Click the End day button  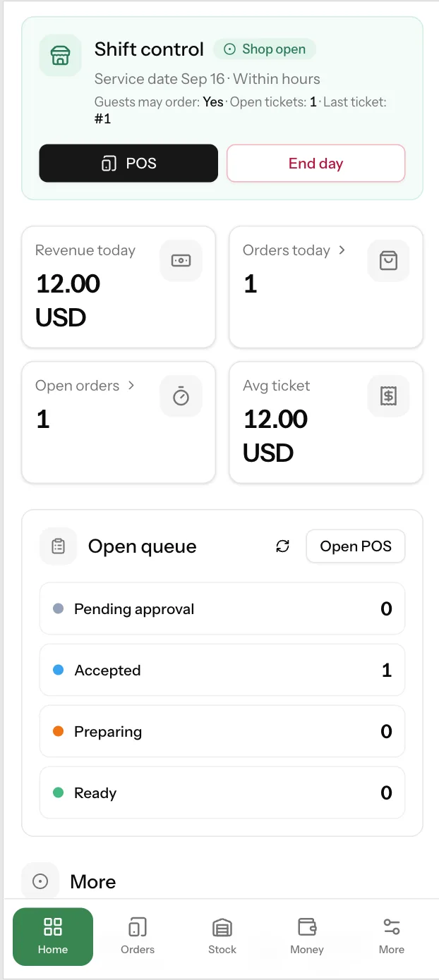[x=315, y=164]
